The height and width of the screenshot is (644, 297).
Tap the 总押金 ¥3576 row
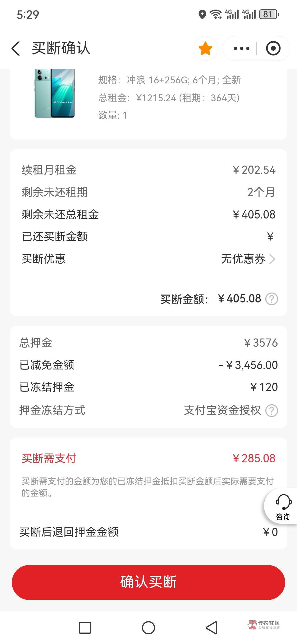148,343
